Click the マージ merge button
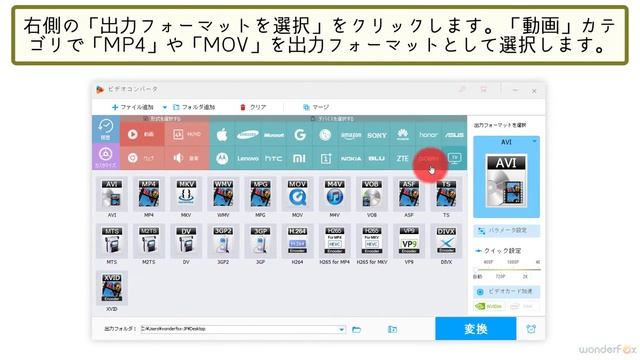This screenshot has height=360, width=640. (x=316, y=107)
